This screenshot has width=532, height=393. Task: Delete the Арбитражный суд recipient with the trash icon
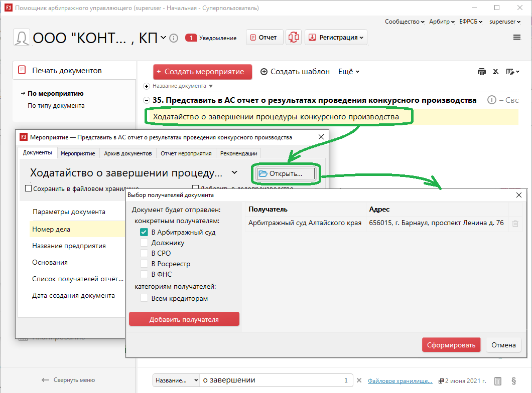click(515, 223)
